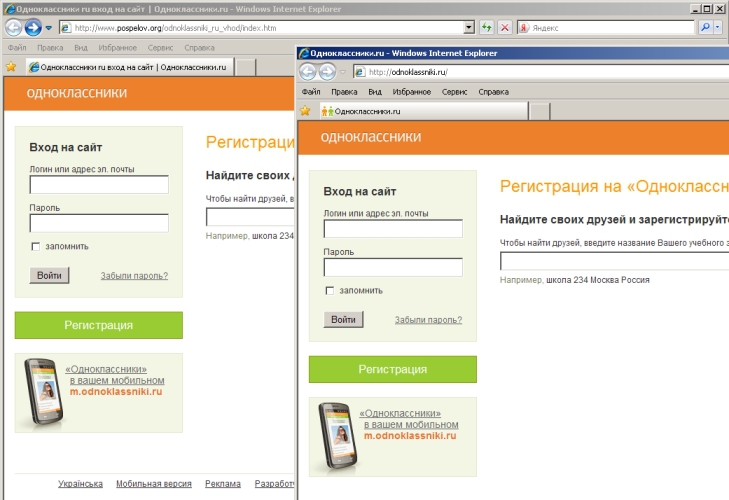Open Правка menu in front window
This screenshot has width=729, height=500.
pyautogui.click(x=345, y=92)
